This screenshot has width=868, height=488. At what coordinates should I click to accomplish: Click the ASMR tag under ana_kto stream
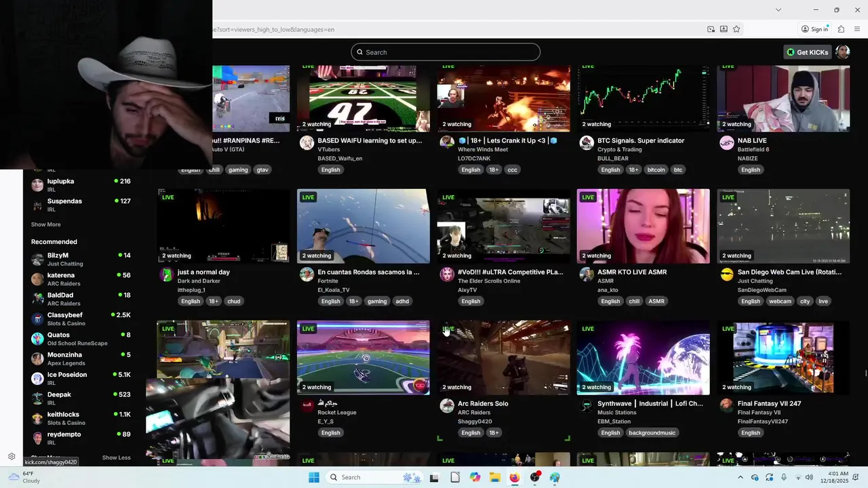click(656, 301)
